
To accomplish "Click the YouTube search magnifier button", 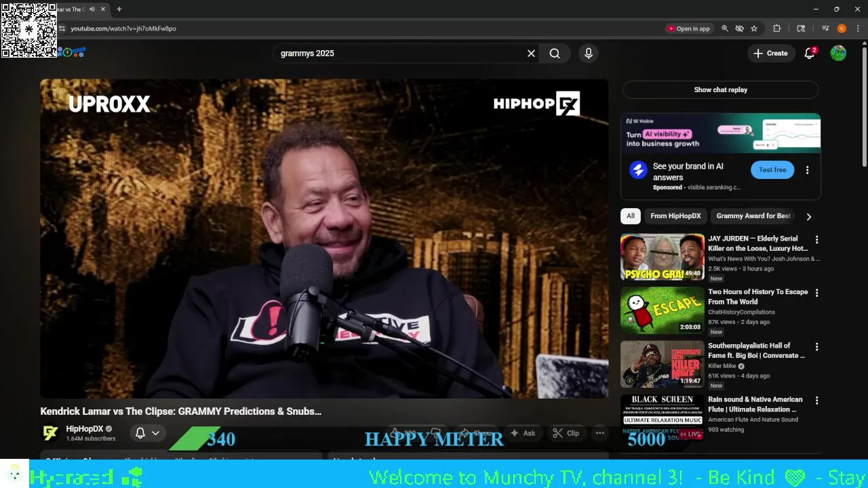I will 555,54.
